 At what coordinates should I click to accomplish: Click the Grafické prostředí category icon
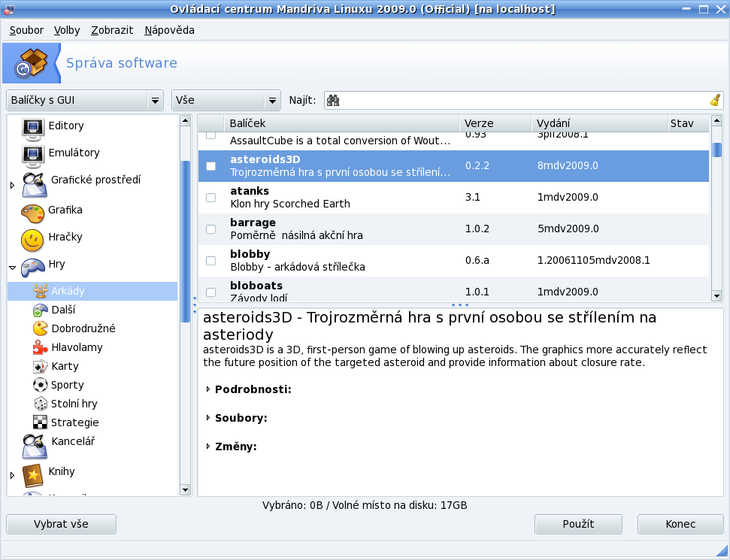(x=35, y=184)
